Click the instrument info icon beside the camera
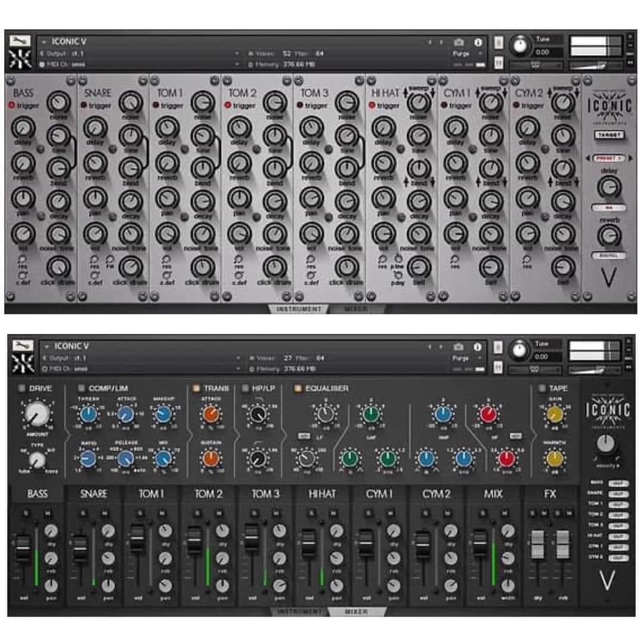644x644 pixels. tap(477, 42)
